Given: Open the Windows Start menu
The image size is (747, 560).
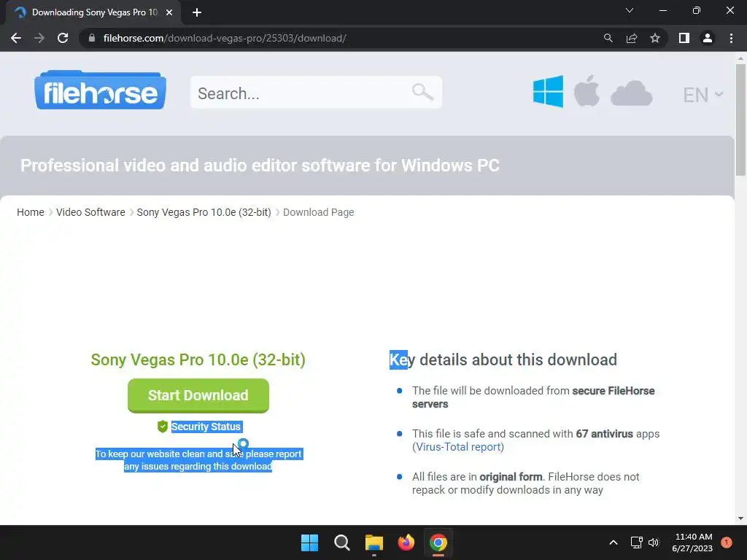Looking at the screenshot, I should (x=309, y=542).
